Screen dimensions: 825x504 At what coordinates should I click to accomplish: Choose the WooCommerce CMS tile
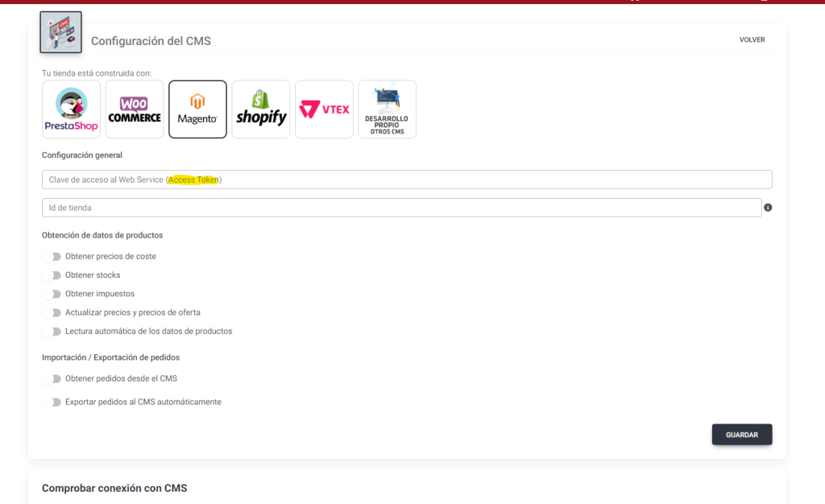tap(135, 109)
